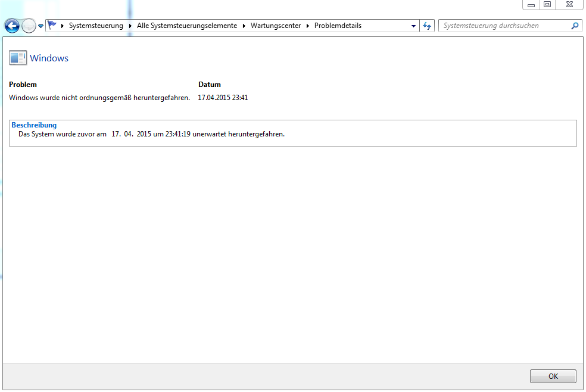This screenshot has height=392, width=586.
Task: Confirm with the OK button
Action: [553, 377]
